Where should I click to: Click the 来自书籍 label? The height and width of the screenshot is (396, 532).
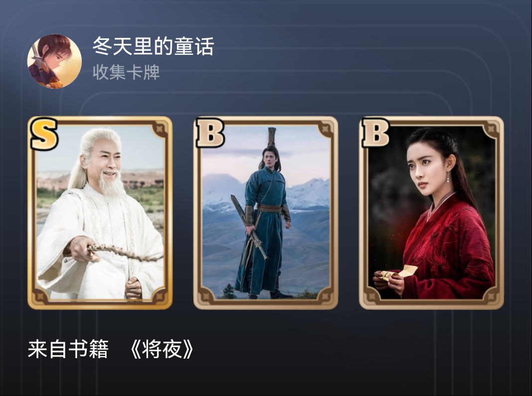tap(68, 349)
